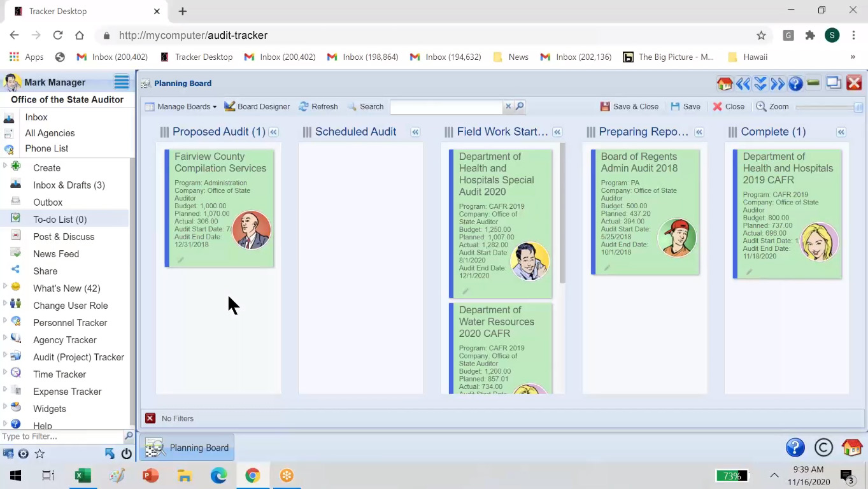868x489 pixels.
Task: Open the hamburger menu beside Mark Manager
Action: 122,82
